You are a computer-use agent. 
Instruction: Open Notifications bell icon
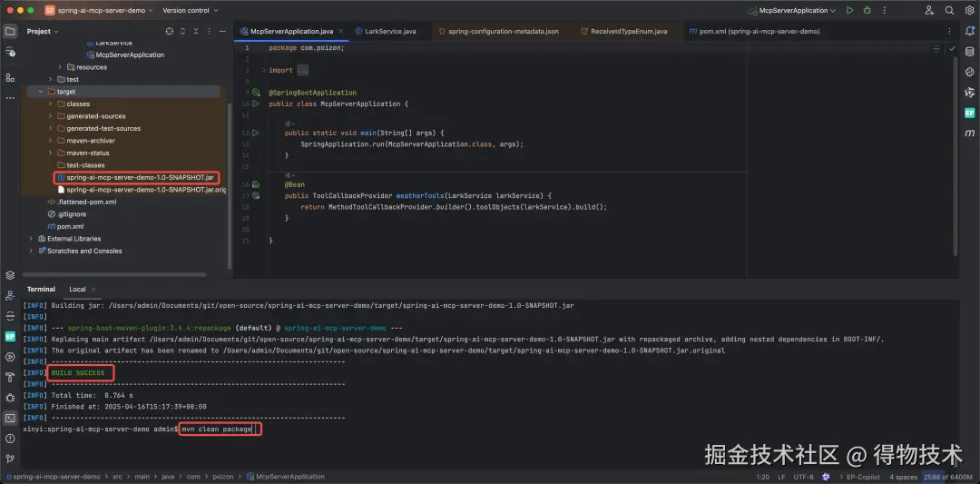pos(969,31)
